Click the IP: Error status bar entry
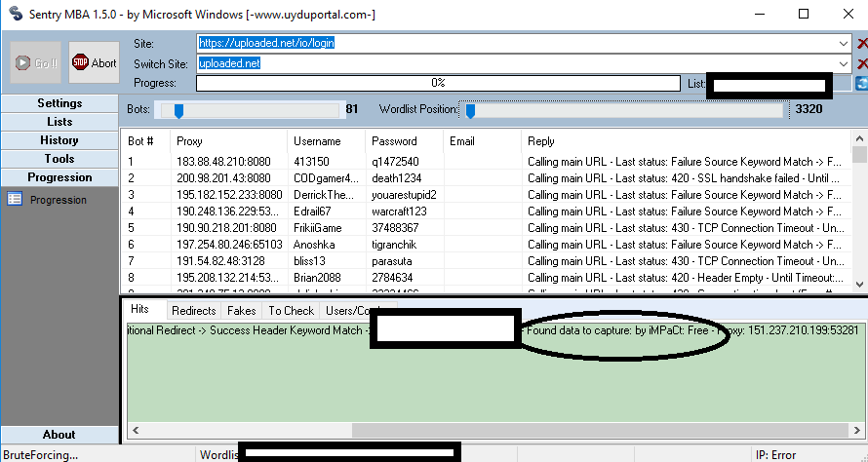This screenshot has width=868, height=462. click(x=775, y=455)
